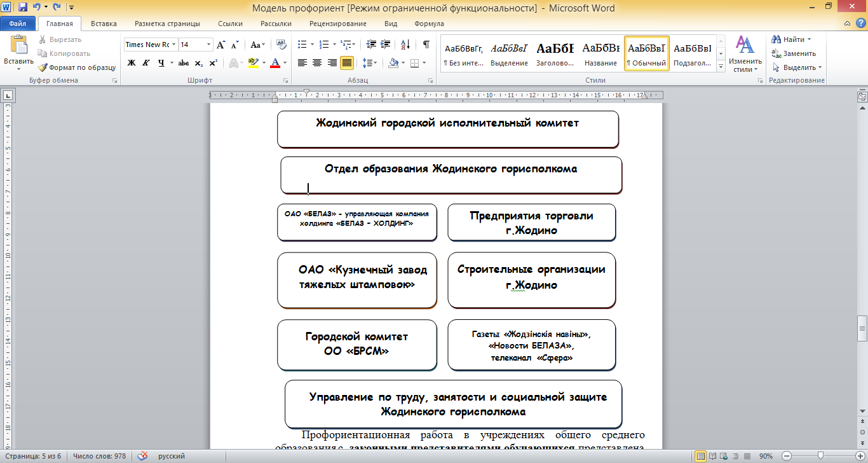Show paragraph marks with pilcrow icon
The height and width of the screenshot is (463, 868).
(426, 45)
